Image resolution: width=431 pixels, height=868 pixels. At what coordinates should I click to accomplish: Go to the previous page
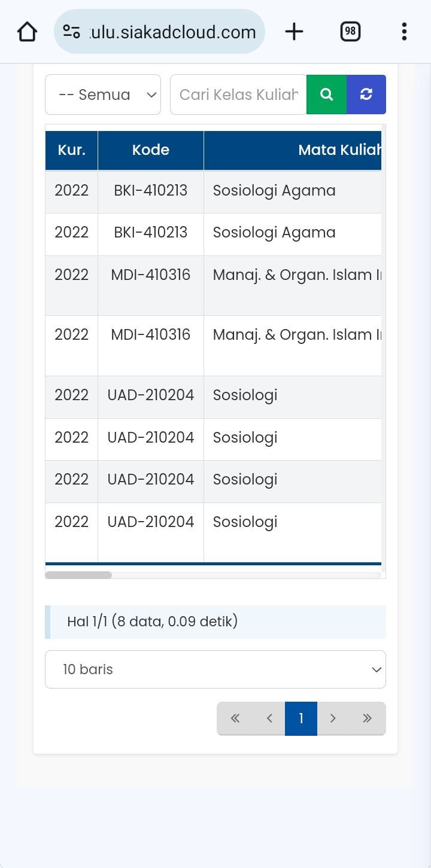point(269,718)
